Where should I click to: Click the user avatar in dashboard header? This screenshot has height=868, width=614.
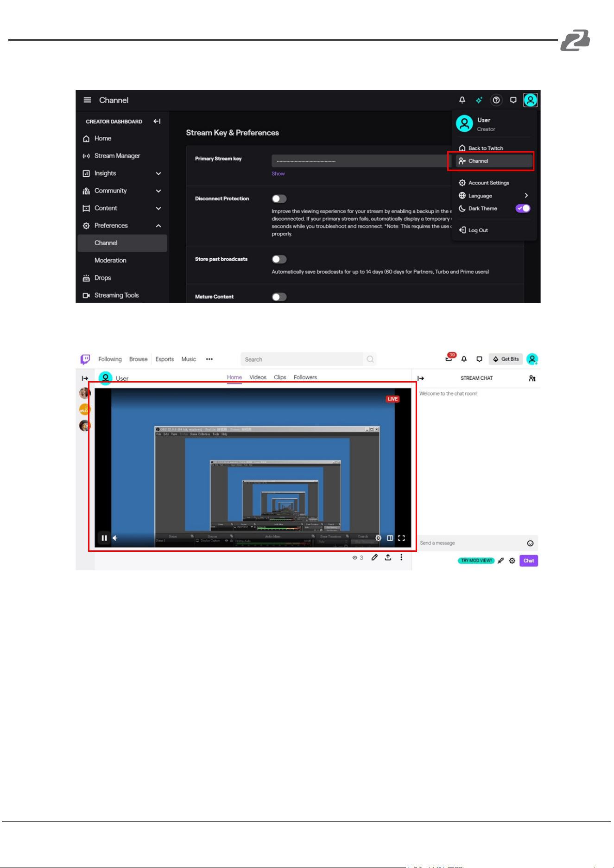(530, 100)
